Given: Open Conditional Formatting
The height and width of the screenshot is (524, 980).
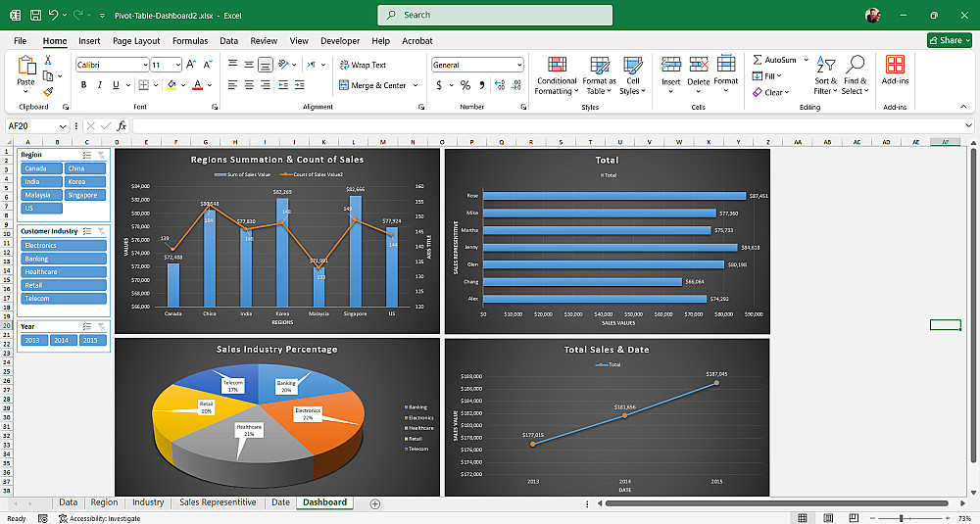Looking at the screenshot, I should pyautogui.click(x=557, y=75).
